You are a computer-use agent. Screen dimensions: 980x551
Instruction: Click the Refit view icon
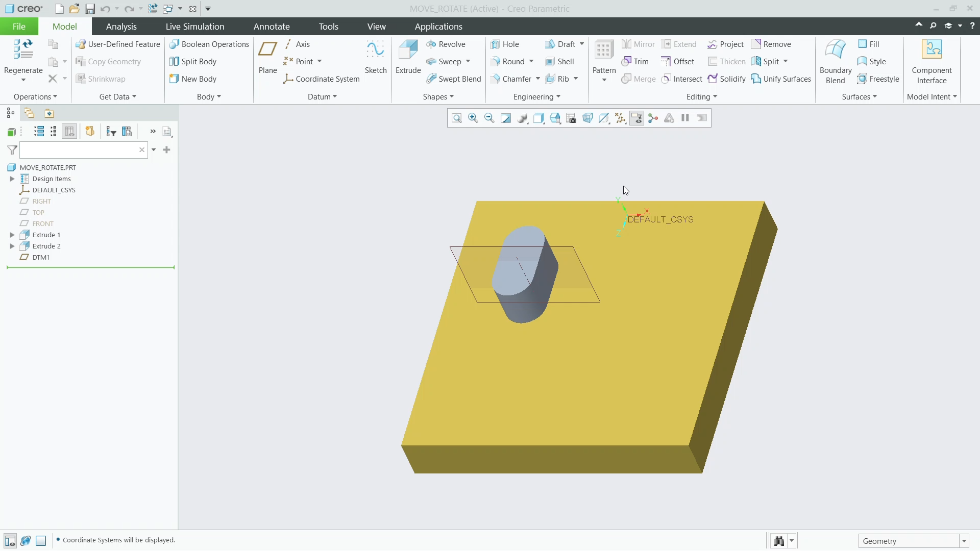[457, 118]
